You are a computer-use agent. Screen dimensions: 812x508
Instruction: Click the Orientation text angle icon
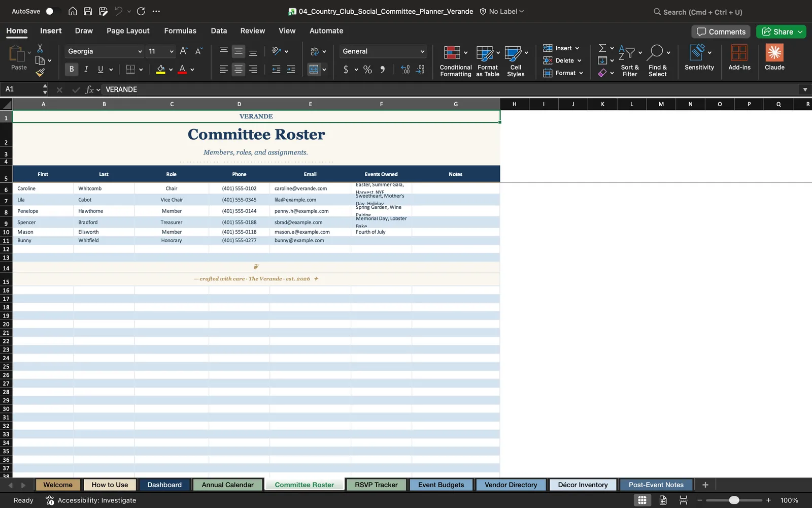[x=276, y=51]
